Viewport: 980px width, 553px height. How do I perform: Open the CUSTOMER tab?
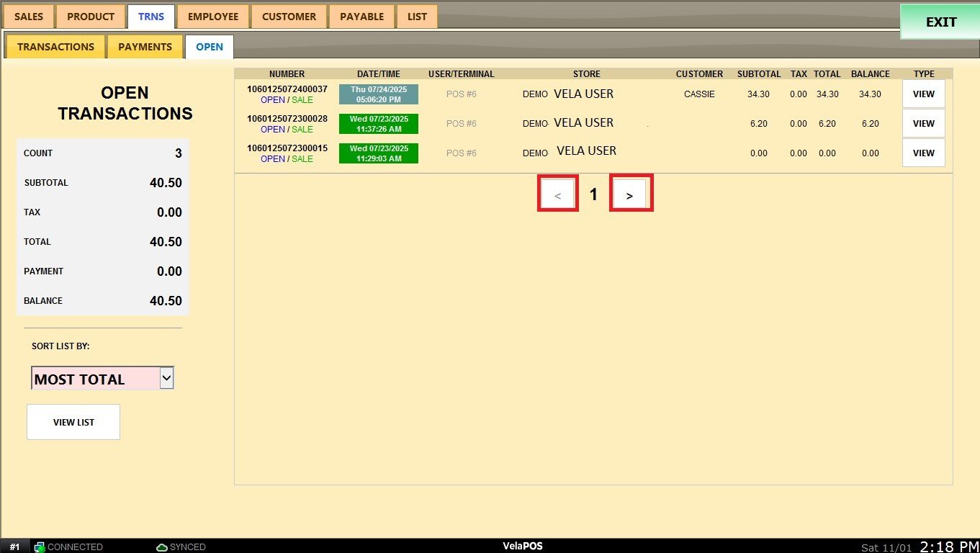click(289, 17)
